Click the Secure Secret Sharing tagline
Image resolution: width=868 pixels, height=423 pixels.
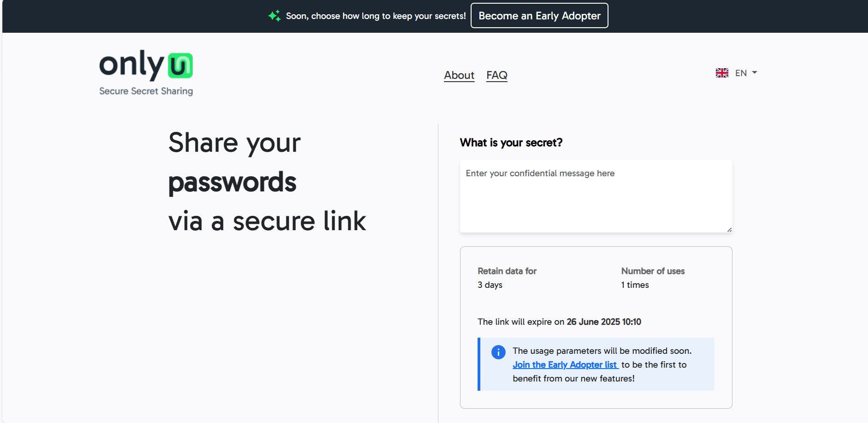click(146, 91)
